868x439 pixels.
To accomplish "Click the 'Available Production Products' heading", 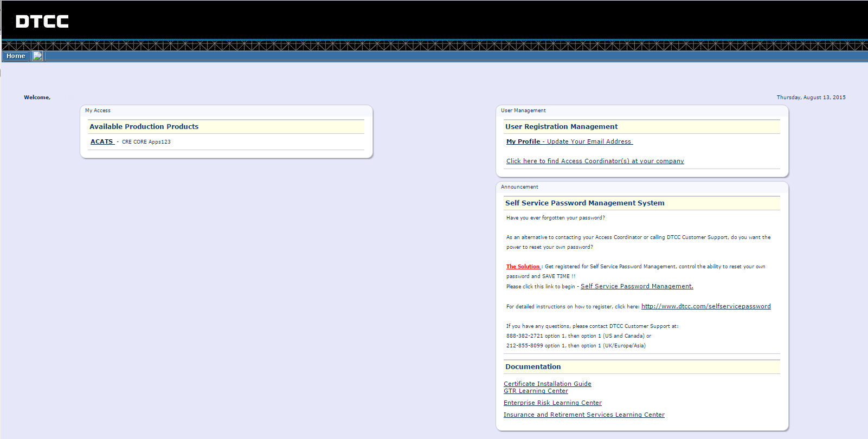I will 144,127.
